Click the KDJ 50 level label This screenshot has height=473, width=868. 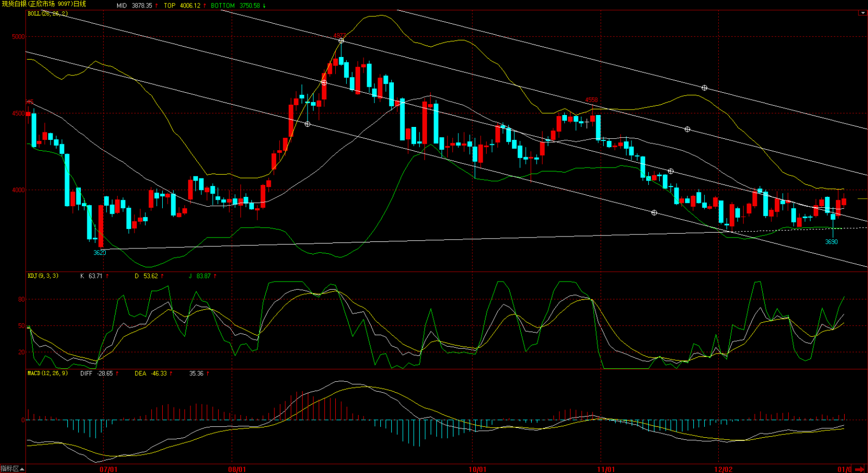(22, 326)
